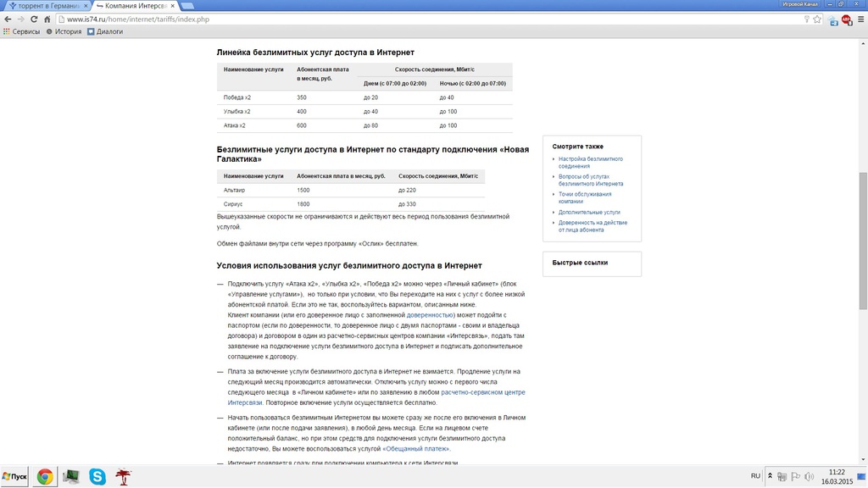Close the торрент в Германии tab
Viewport: 868px width, 488px height.
pyautogui.click(x=86, y=6)
